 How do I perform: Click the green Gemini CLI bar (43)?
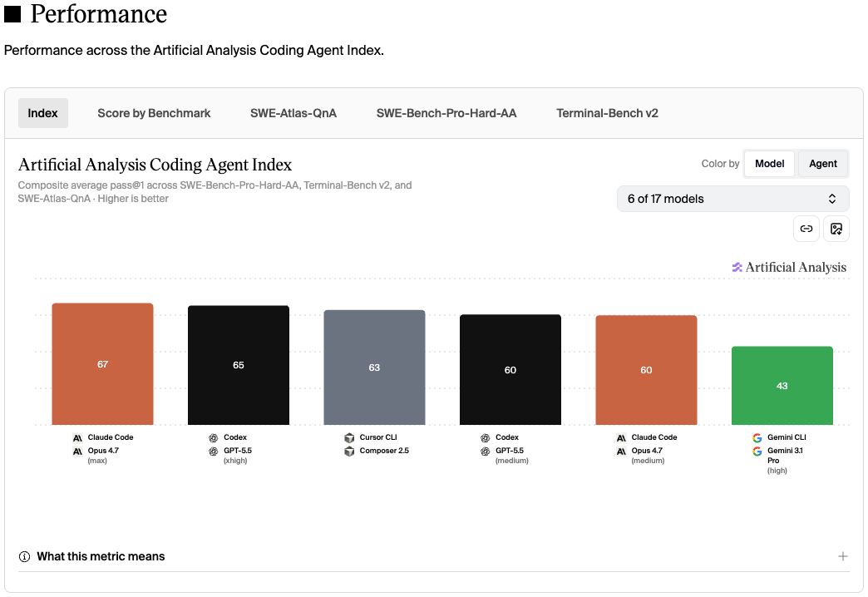[x=782, y=386]
